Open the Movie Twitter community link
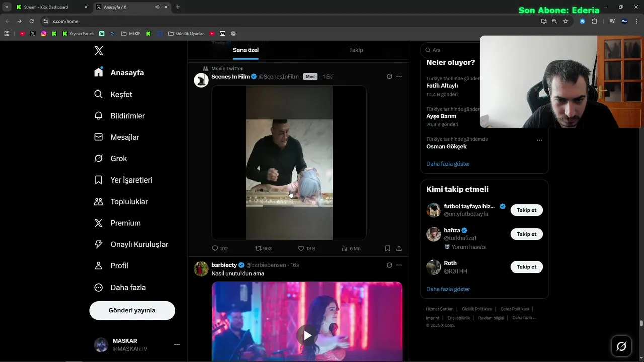644x362 pixels. click(x=227, y=68)
